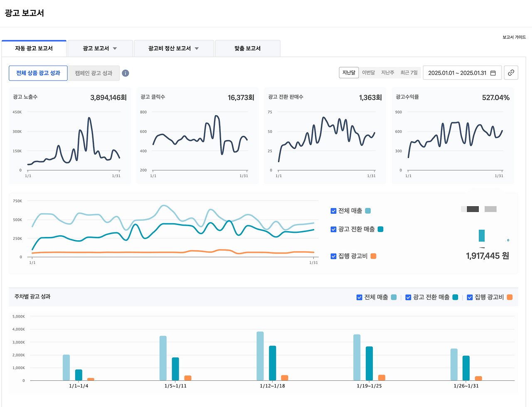Screen dimensions: 532x407
Task: Toggle the 광고 전환 매출 checkbox in the daily chart
Action: 333,229
